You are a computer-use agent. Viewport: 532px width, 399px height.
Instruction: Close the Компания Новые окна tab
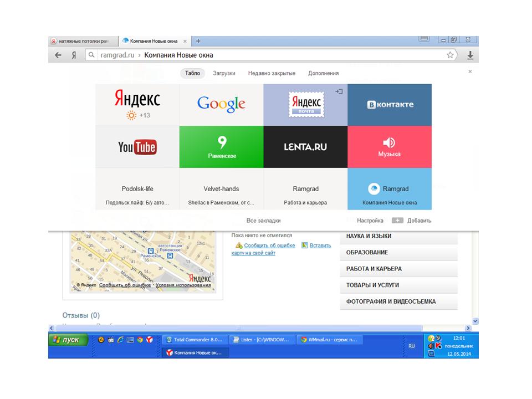coord(185,41)
